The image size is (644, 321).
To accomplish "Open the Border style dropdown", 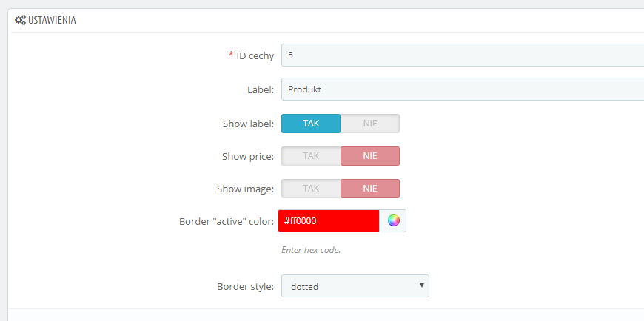I will [355, 286].
